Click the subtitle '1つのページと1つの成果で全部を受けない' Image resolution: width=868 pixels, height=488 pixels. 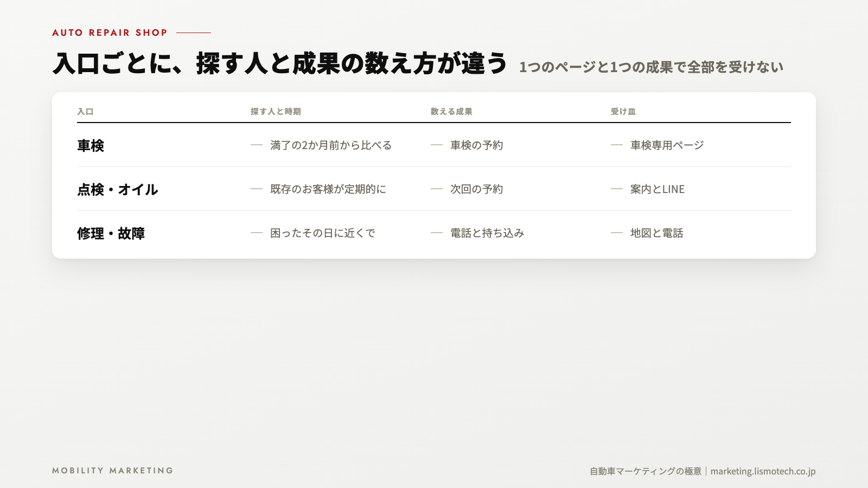651,67
